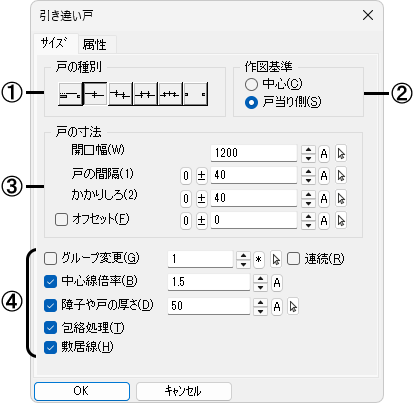414x403 pixels.
Task: Select the four-panel sliding door type icon
Action: click(x=145, y=94)
